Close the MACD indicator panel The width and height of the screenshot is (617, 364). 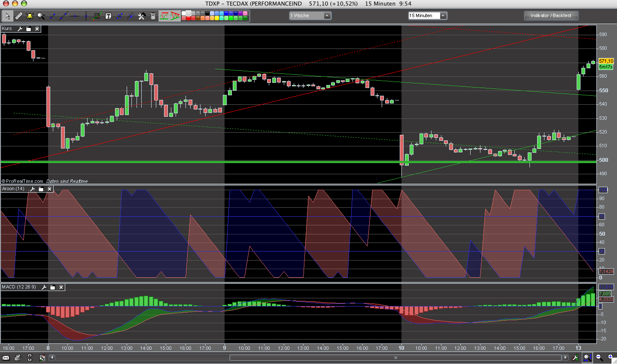pos(61,287)
